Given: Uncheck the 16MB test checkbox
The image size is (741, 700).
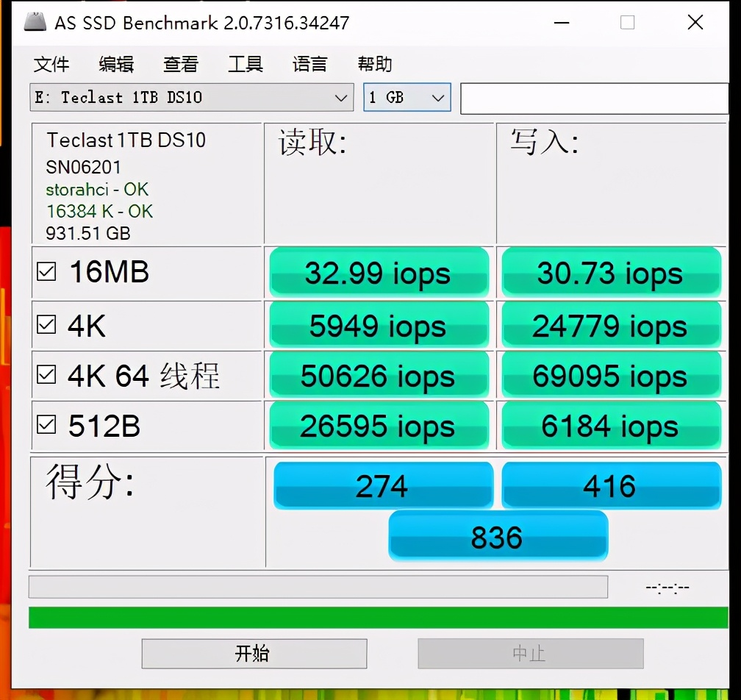Looking at the screenshot, I should [46, 272].
